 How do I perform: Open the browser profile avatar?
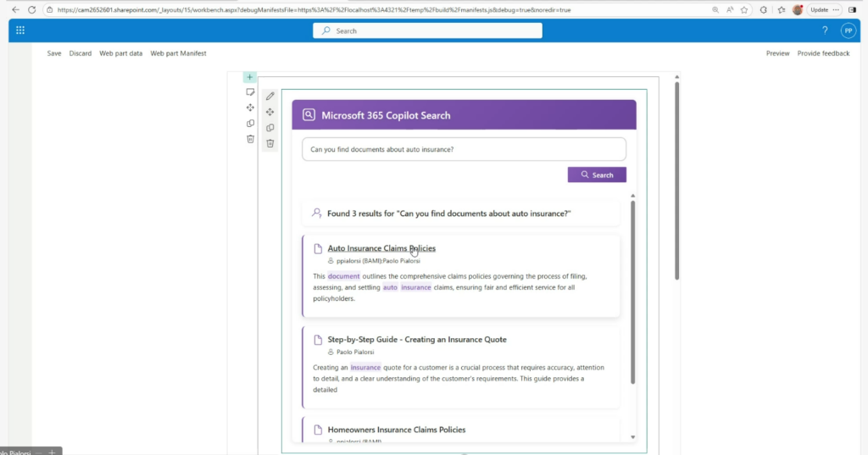(798, 10)
